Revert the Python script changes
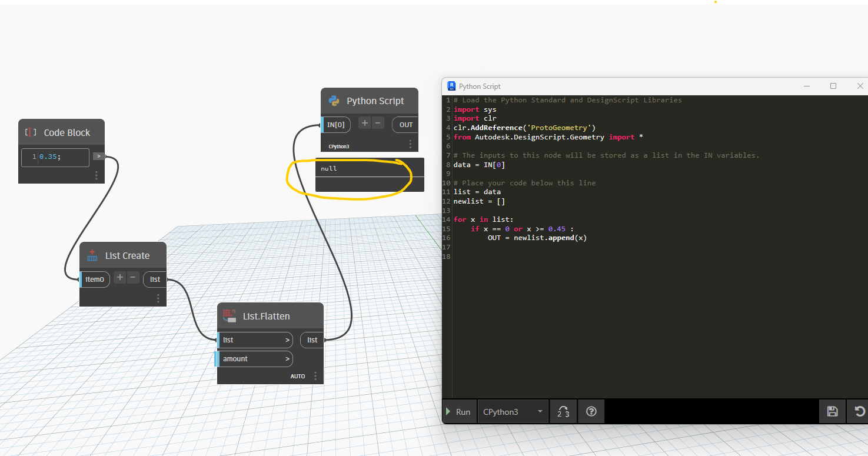Screen dimensions: 868x456 point(859,412)
